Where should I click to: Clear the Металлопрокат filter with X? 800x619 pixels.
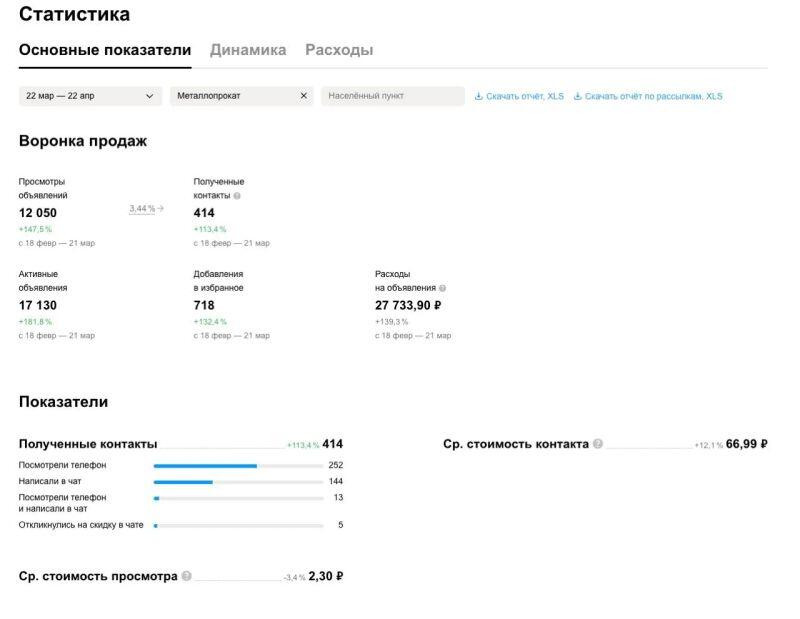[x=304, y=96]
